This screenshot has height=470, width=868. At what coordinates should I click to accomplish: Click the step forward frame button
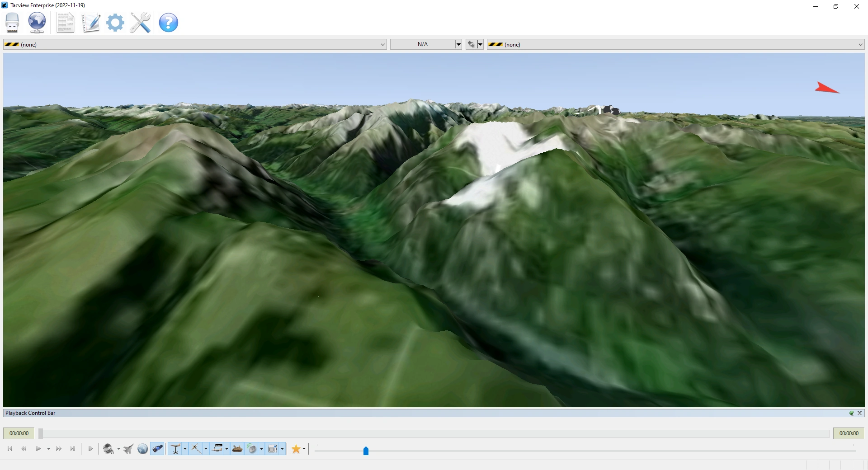click(x=90, y=449)
